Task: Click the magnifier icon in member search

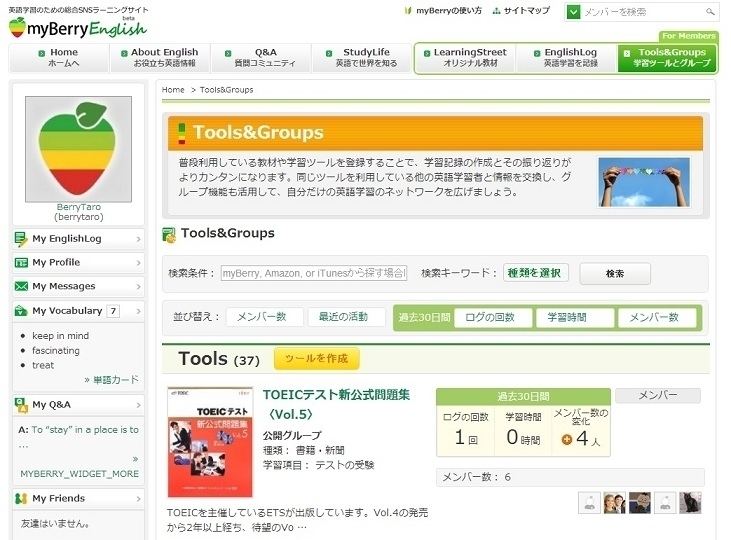Action: point(710,12)
